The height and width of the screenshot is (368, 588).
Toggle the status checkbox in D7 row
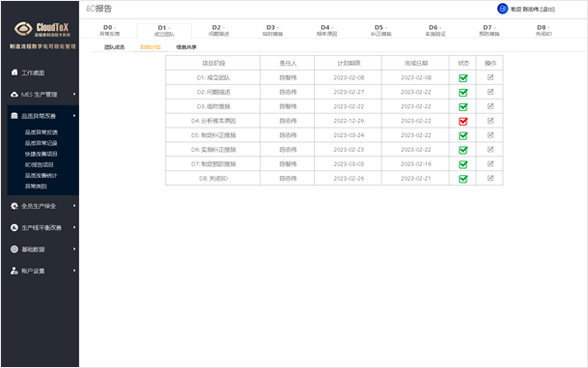(463, 164)
